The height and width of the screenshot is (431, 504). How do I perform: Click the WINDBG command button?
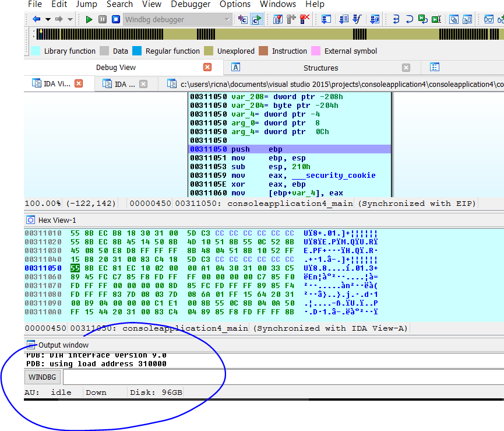pyautogui.click(x=43, y=377)
